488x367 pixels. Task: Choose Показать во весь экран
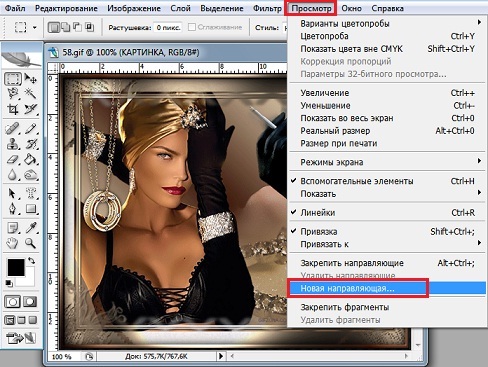(387, 118)
